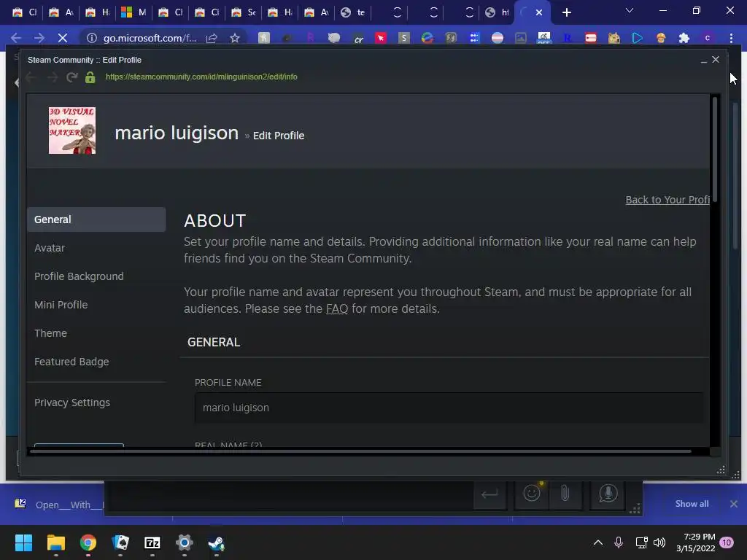Close the Chrome downloads bar
Image resolution: width=747 pixels, height=560 pixels.
pyautogui.click(x=734, y=504)
